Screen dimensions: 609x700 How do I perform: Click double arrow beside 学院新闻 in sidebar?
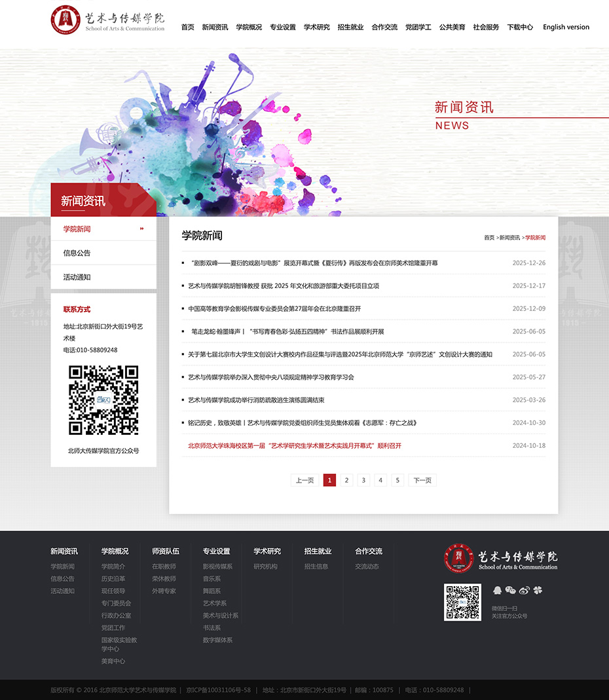click(x=141, y=229)
